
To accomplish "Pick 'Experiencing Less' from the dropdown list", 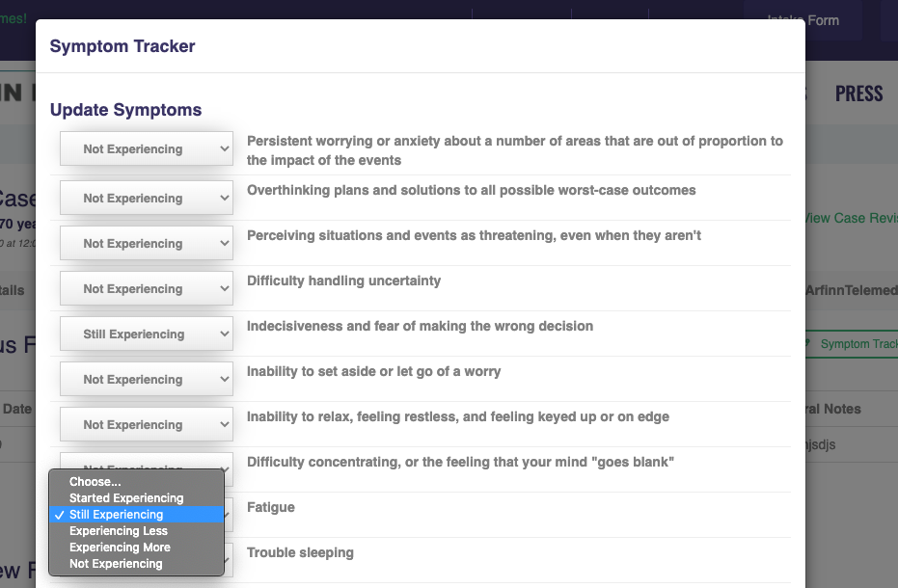I will (119, 531).
